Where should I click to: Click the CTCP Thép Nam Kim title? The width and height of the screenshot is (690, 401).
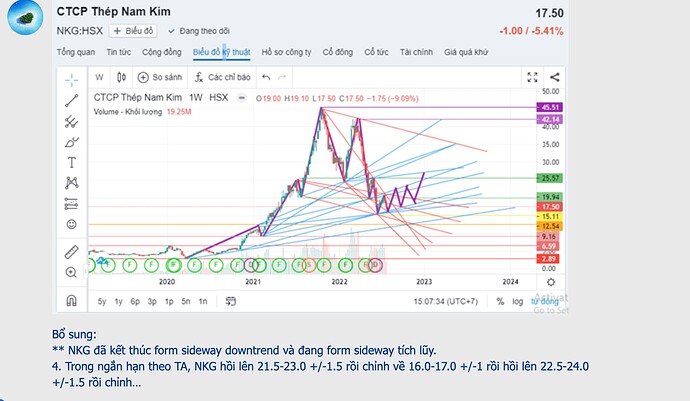coord(114,12)
